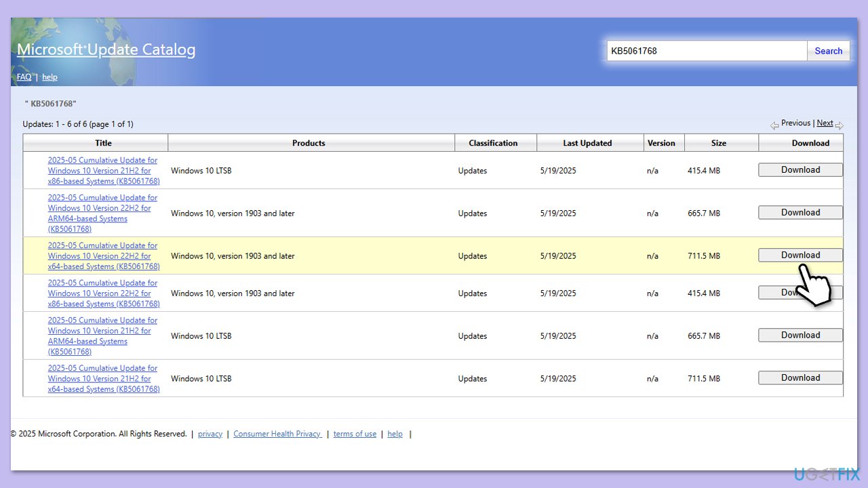Sort results by Products column header
The height and width of the screenshot is (488, 868).
(309, 143)
